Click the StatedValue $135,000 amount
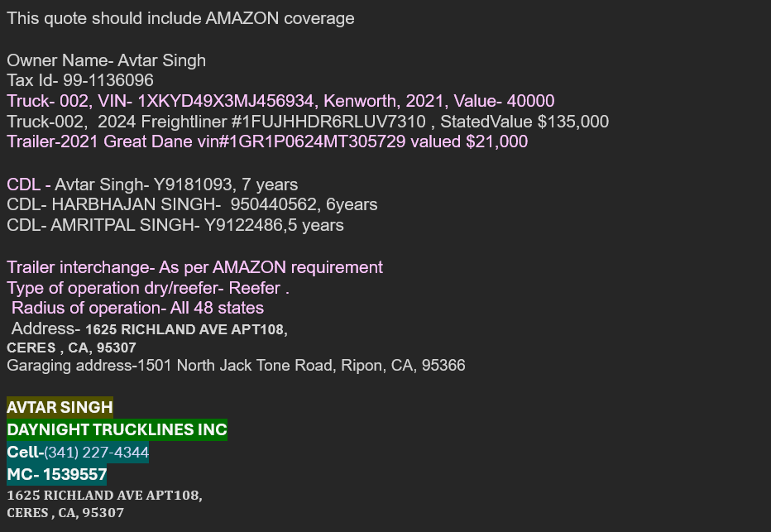The height and width of the screenshot is (532, 771). click(524, 122)
